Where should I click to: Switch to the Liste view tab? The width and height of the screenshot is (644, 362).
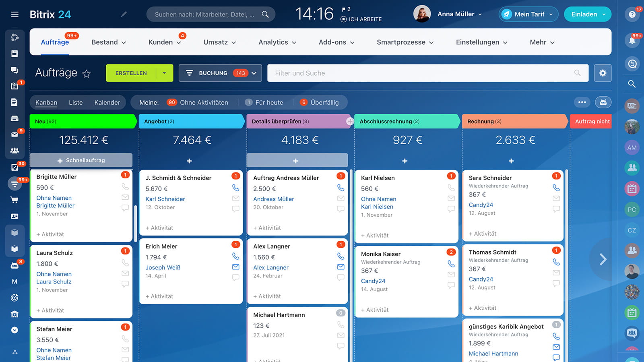pos(76,102)
